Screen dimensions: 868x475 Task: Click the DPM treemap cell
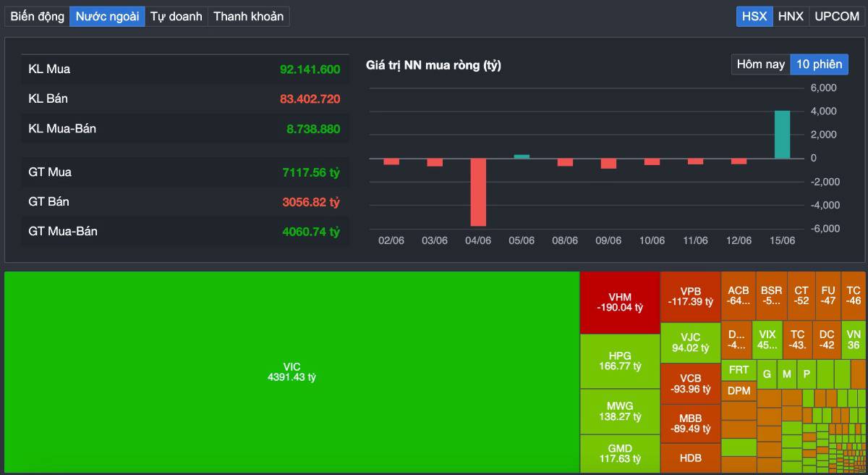[739, 390]
